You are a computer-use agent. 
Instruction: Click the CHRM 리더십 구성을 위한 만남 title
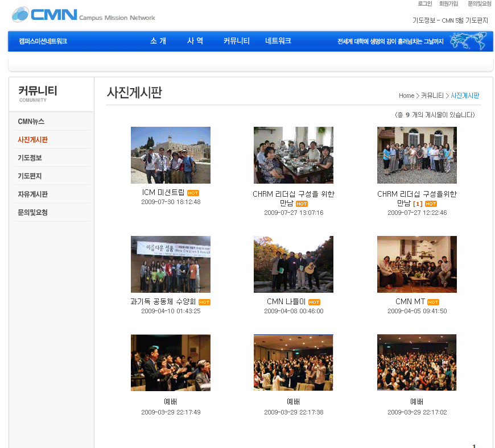[x=293, y=198]
